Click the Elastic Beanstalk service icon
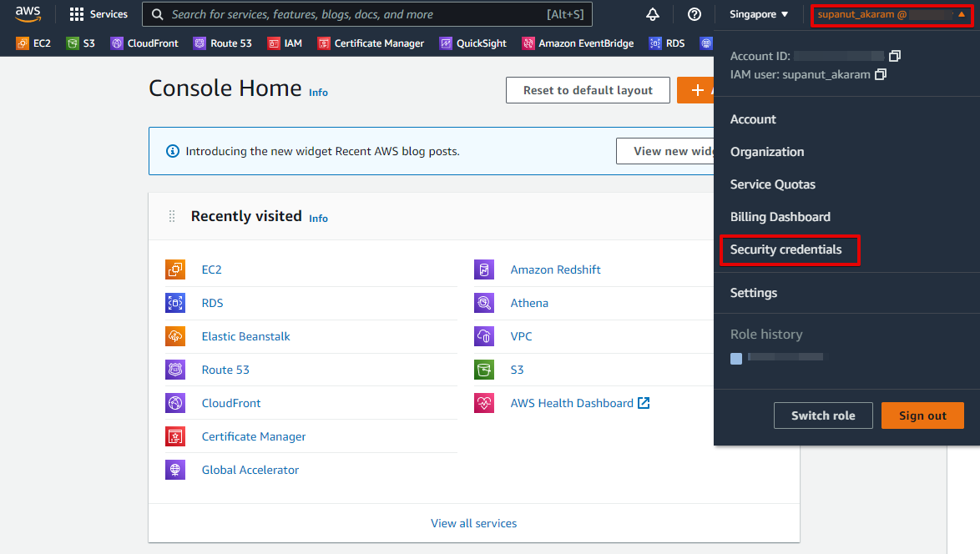Image resolution: width=980 pixels, height=554 pixels. tap(175, 336)
